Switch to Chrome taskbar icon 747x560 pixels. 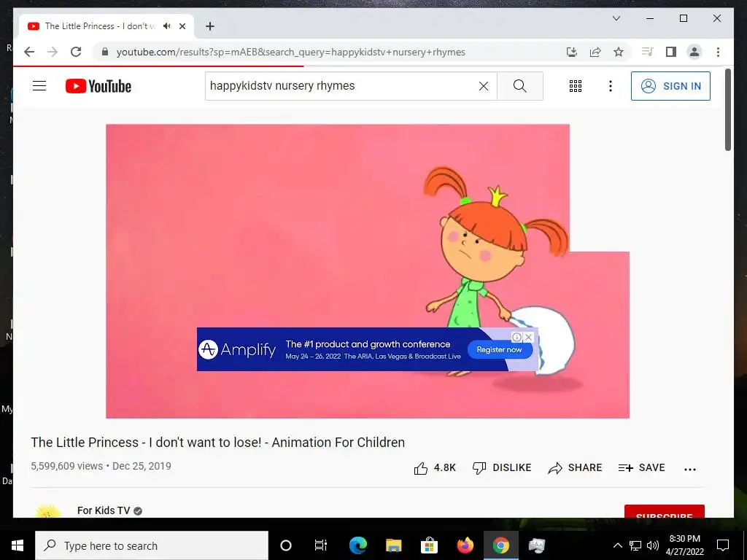(500, 545)
